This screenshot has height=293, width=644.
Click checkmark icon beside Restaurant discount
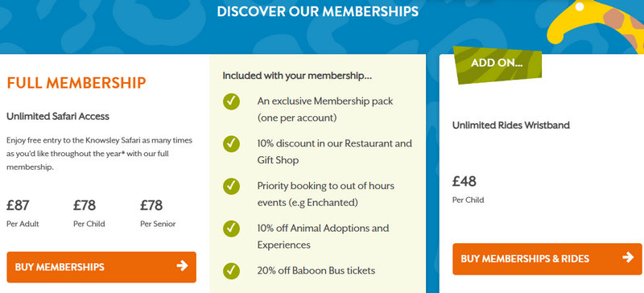tap(231, 144)
